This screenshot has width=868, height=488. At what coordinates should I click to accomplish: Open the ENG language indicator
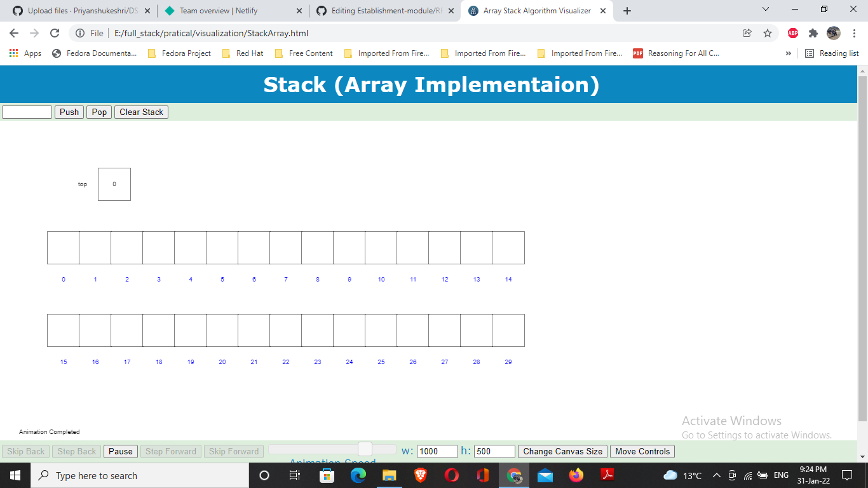[x=781, y=475]
